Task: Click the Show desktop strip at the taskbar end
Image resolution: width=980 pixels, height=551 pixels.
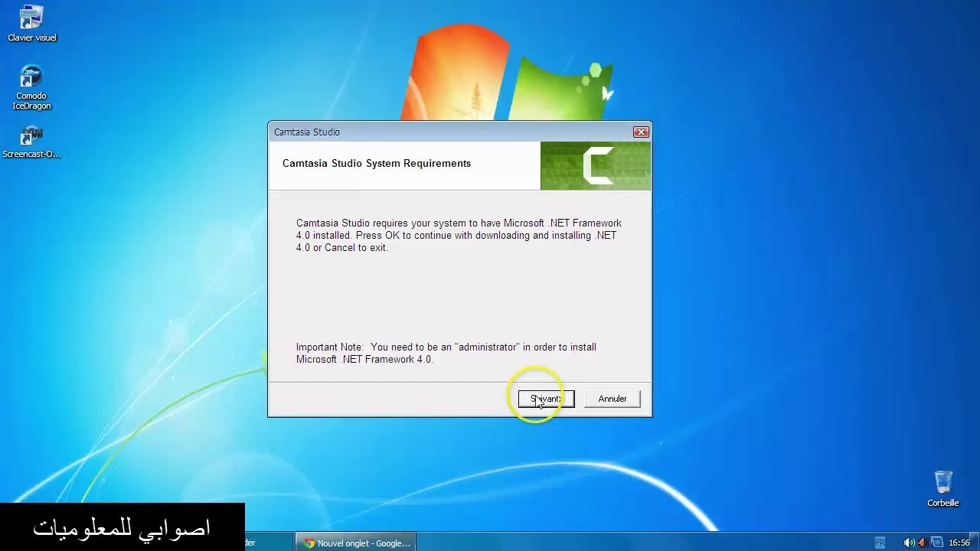Action: [975, 543]
